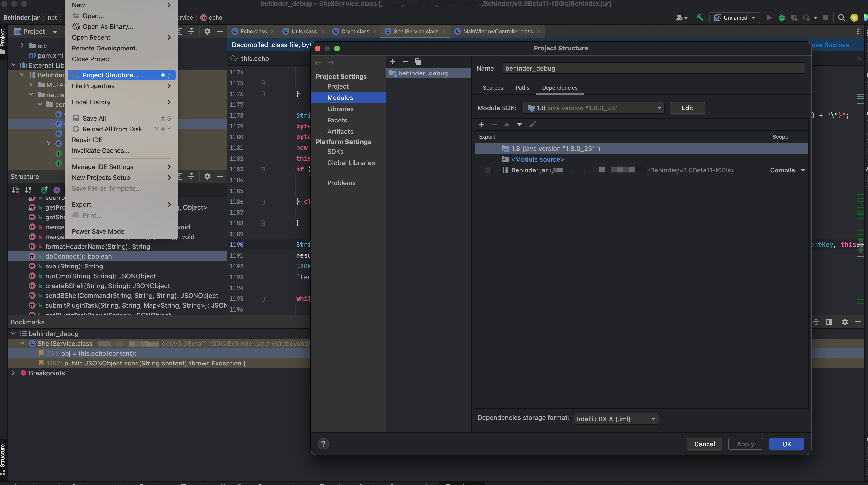This screenshot has height=485, width=868.
Task: Click the search everywhere magnifier icon
Action: (x=841, y=18)
